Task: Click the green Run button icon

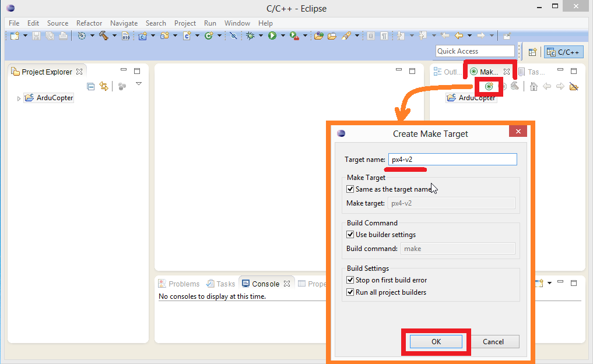Action: point(272,36)
